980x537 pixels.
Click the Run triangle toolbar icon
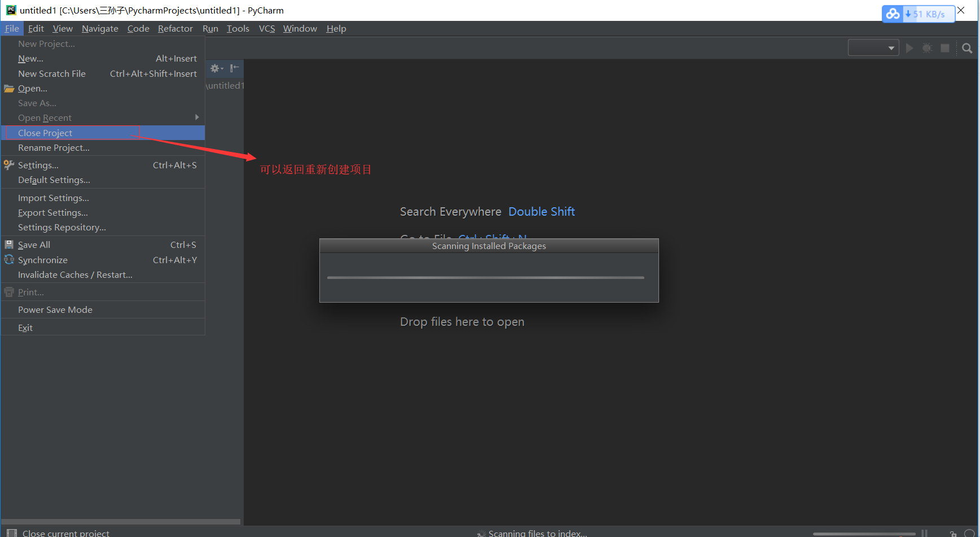[x=909, y=48]
